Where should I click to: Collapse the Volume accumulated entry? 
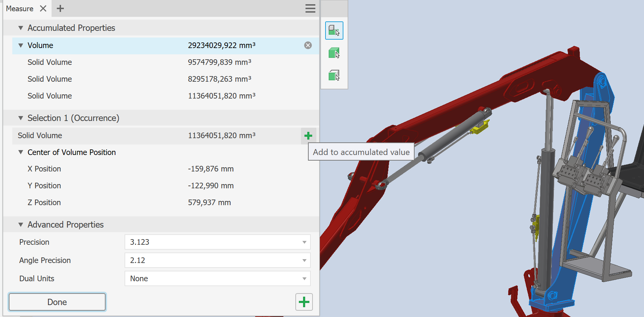pos(20,45)
